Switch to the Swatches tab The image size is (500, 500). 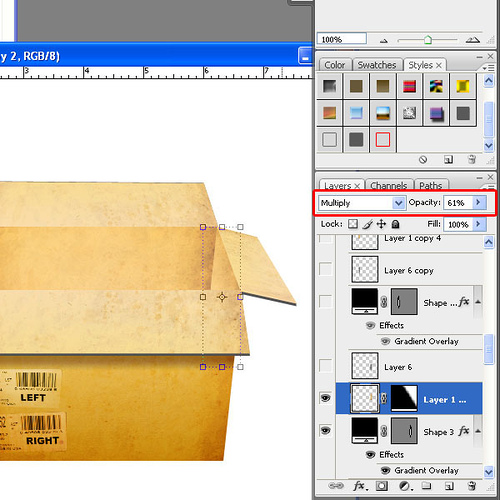(x=377, y=65)
